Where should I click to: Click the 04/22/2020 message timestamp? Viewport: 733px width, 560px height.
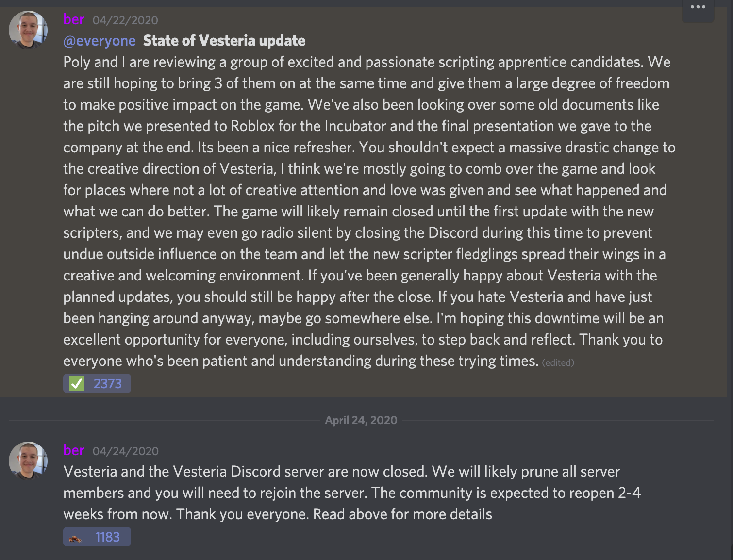125,20
